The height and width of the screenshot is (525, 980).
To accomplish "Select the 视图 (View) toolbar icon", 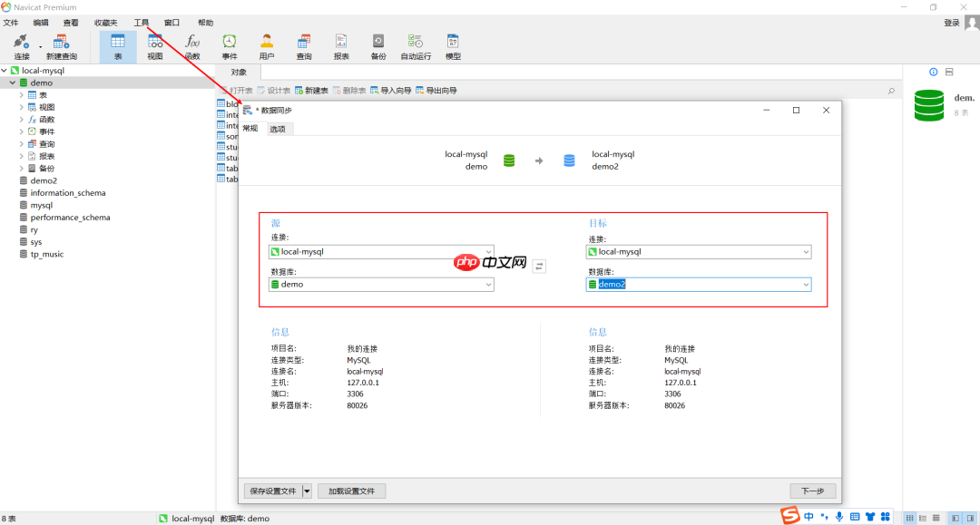I will [155, 45].
